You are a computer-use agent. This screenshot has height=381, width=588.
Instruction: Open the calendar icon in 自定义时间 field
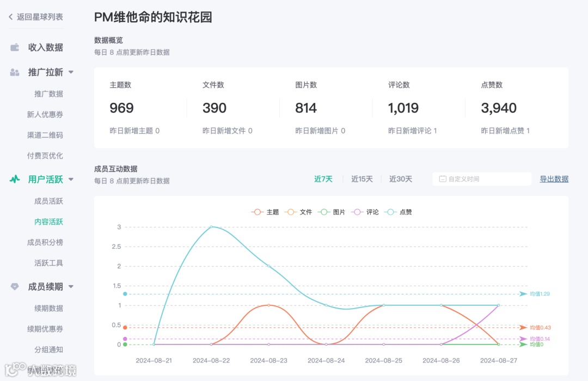click(x=443, y=179)
